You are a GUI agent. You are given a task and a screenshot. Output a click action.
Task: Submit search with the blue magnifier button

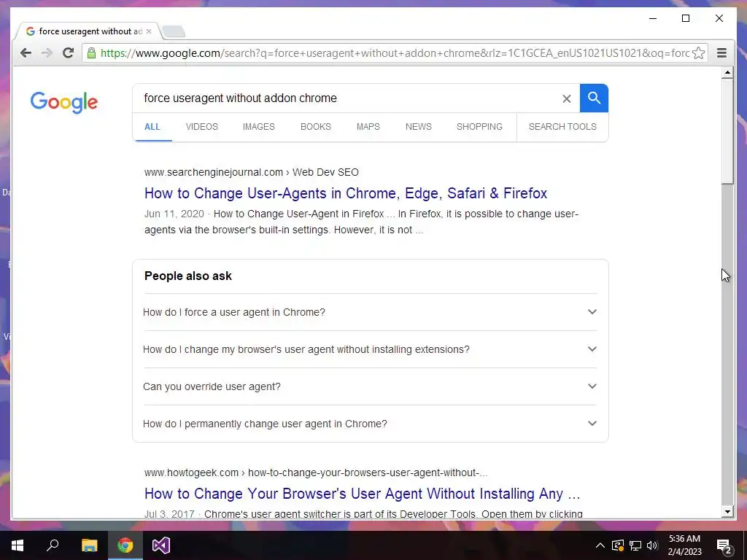pos(594,98)
